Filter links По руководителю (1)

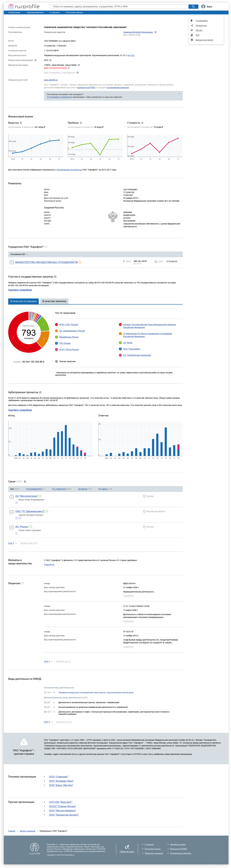[x=36, y=489]
